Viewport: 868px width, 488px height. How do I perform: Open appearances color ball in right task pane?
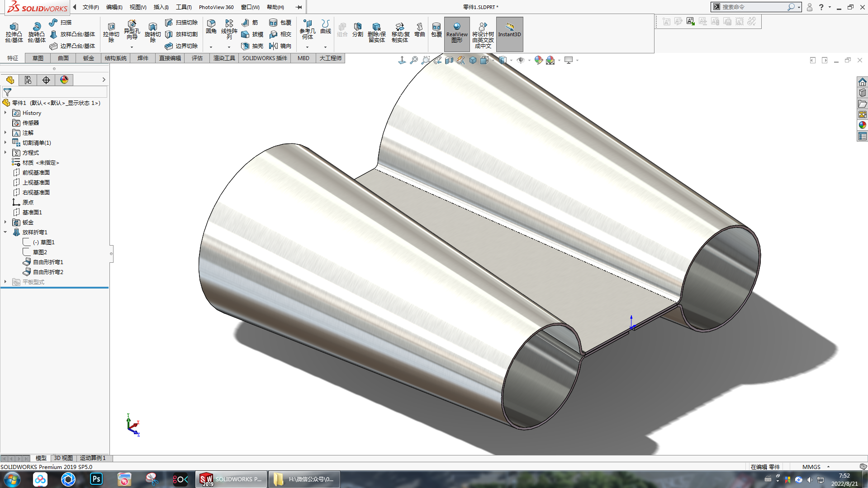(862, 125)
